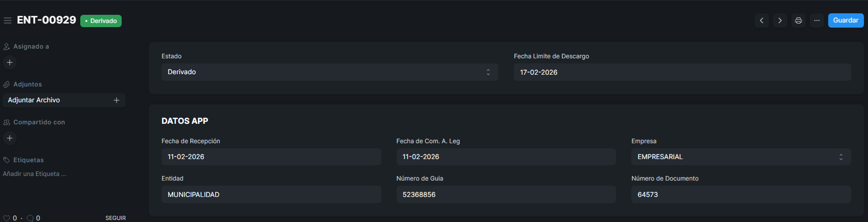Select the Número de Guia field
Screen dimensions: 868x222
(506, 195)
